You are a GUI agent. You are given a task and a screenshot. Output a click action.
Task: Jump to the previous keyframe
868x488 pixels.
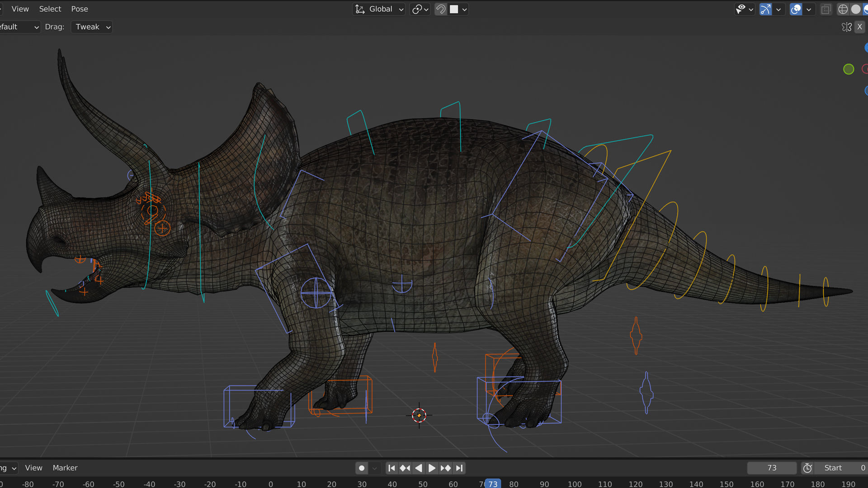405,468
